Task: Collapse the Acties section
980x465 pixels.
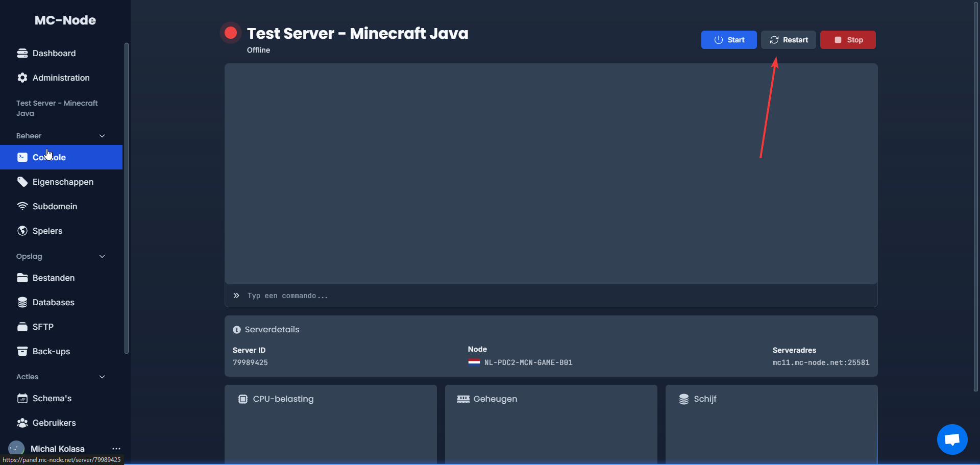Action: 102,377
